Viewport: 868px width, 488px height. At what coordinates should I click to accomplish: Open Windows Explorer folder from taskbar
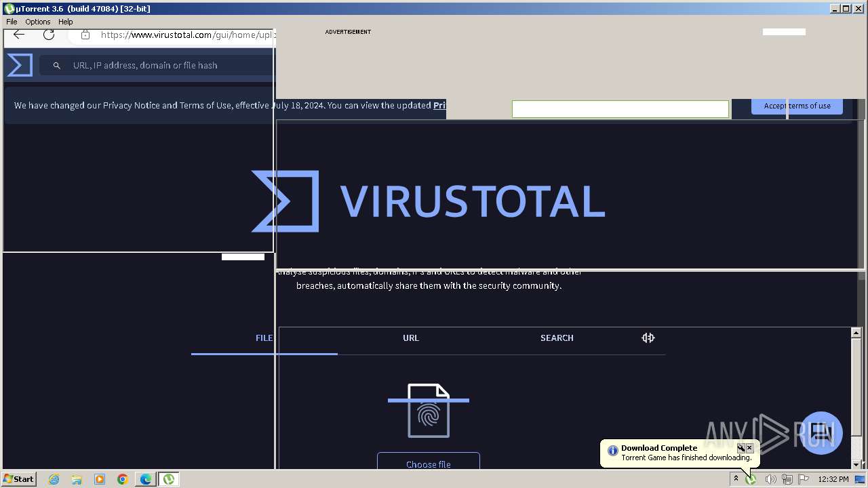77,479
